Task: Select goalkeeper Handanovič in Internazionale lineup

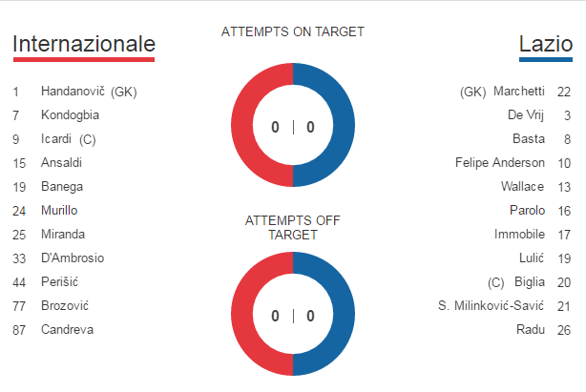Action: [75, 92]
